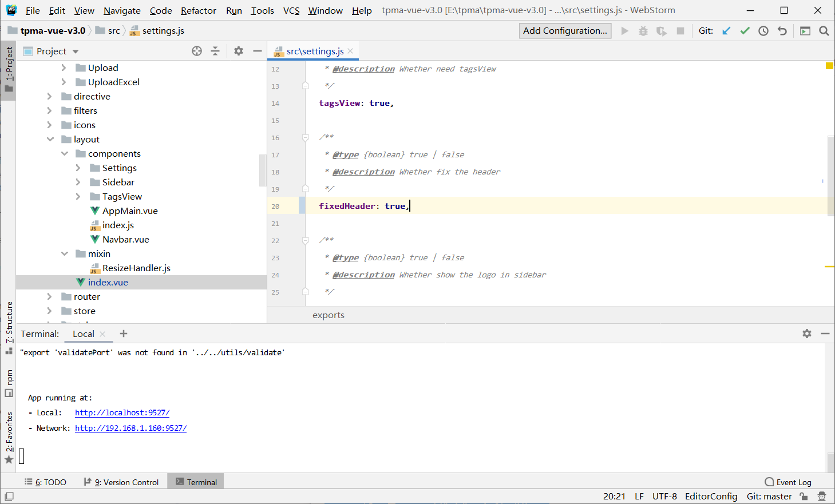Toggle the Terminal tool window button
The width and height of the screenshot is (835, 504).
click(x=195, y=481)
